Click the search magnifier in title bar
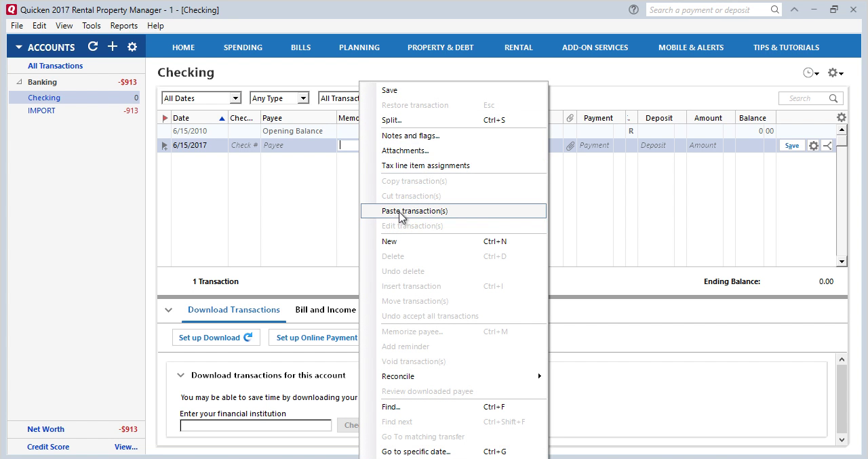The height and width of the screenshot is (459, 868). [x=774, y=9]
